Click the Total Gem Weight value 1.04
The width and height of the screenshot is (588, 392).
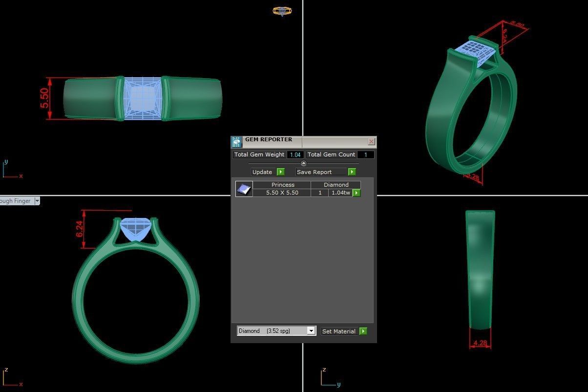(295, 154)
